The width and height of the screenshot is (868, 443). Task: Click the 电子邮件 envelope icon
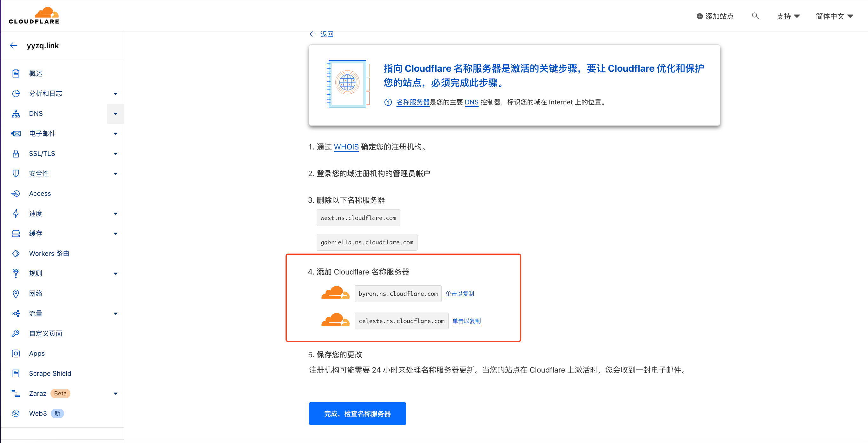[x=16, y=134]
